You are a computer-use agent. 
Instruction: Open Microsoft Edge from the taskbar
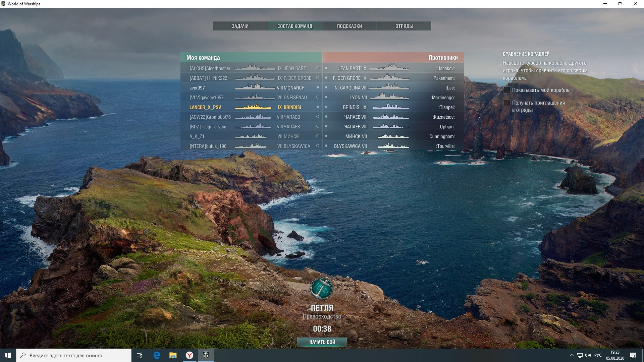[x=157, y=355]
